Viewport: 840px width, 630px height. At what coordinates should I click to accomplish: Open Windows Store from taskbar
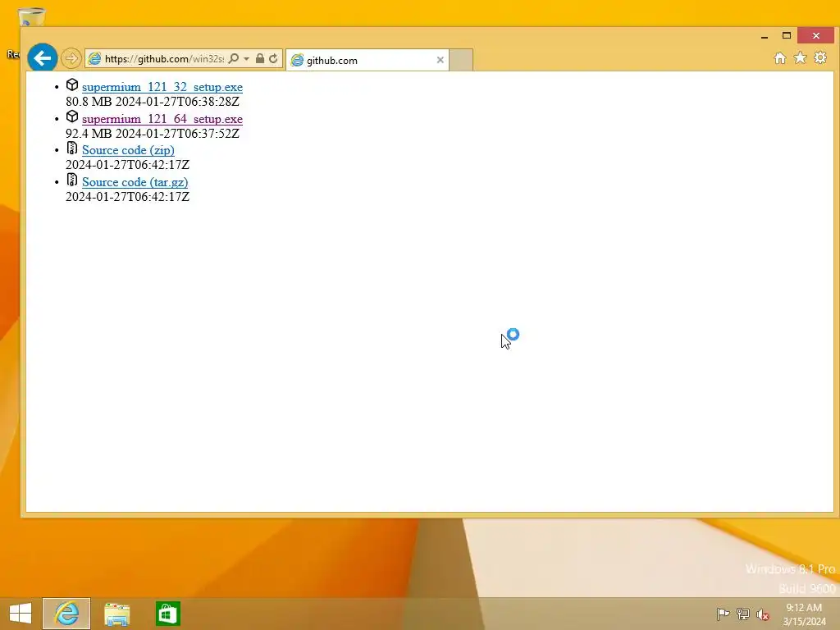click(167, 614)
